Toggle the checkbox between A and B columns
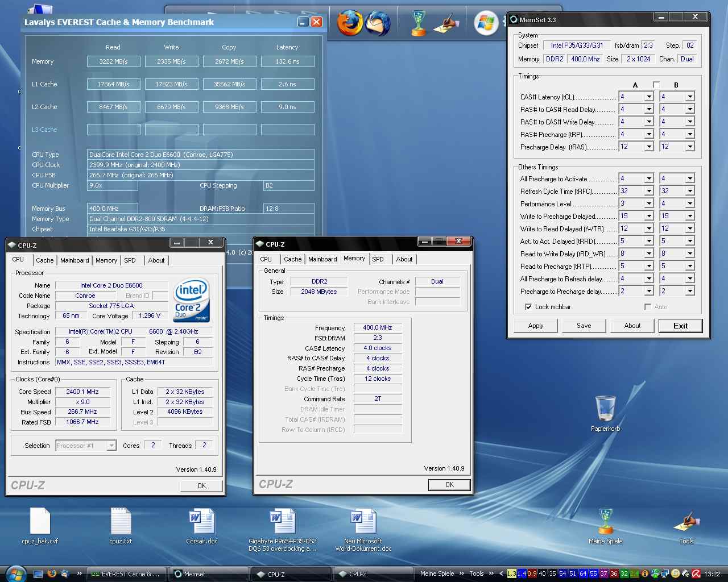This screenshot has width=728, height=582. tap(656, 85)
